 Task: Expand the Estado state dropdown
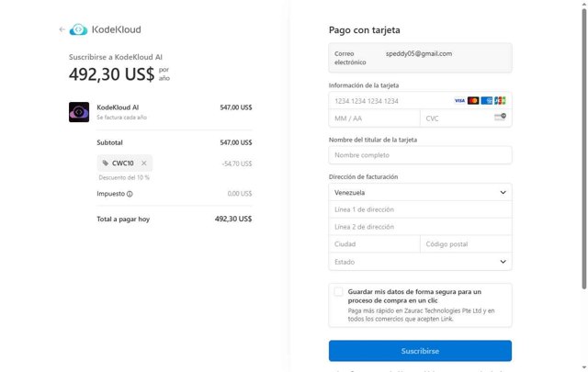[420, 262]
